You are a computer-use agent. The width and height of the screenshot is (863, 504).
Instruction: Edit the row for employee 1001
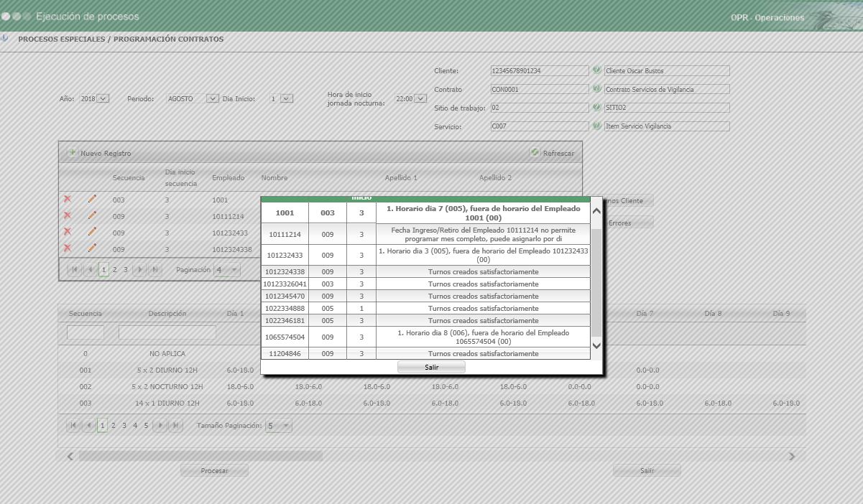pyautogui.click(x=92, y=199)
